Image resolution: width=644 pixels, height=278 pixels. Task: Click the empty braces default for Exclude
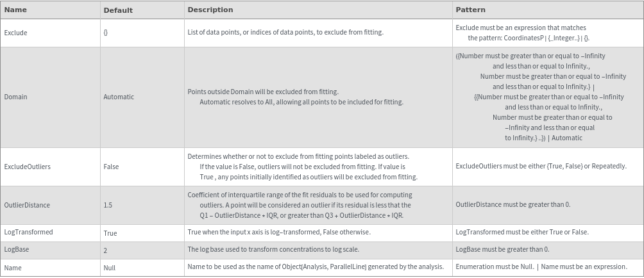pyautogui.click(x=105, y=32)
